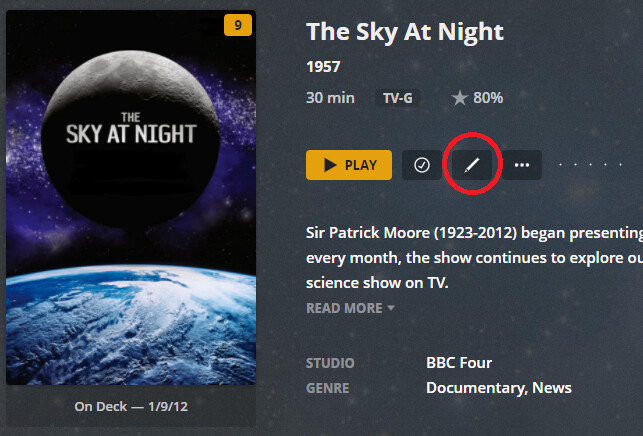Click the 30 min duration text
This screenshot has width=643, height=436.
330,98
